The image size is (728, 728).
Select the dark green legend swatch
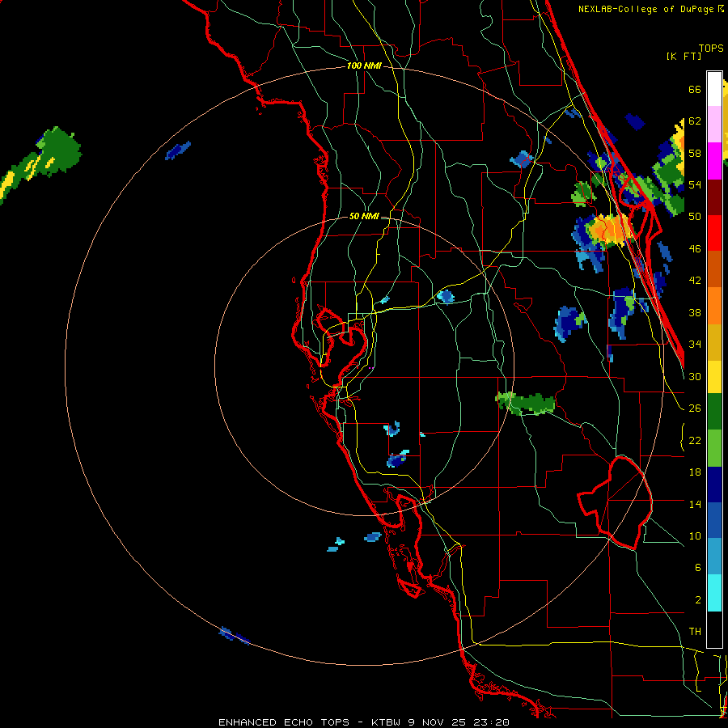pyautogui.click(x=714, y=412)
